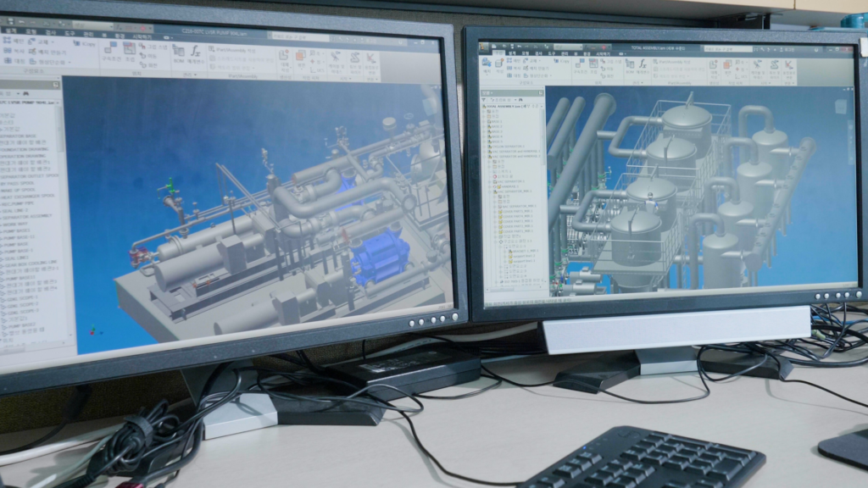Click search field in TOTAL ASSEMBLY title bar
Image resolution: width=868 pixels, height=488 pixels.
(x=726, y=49)
